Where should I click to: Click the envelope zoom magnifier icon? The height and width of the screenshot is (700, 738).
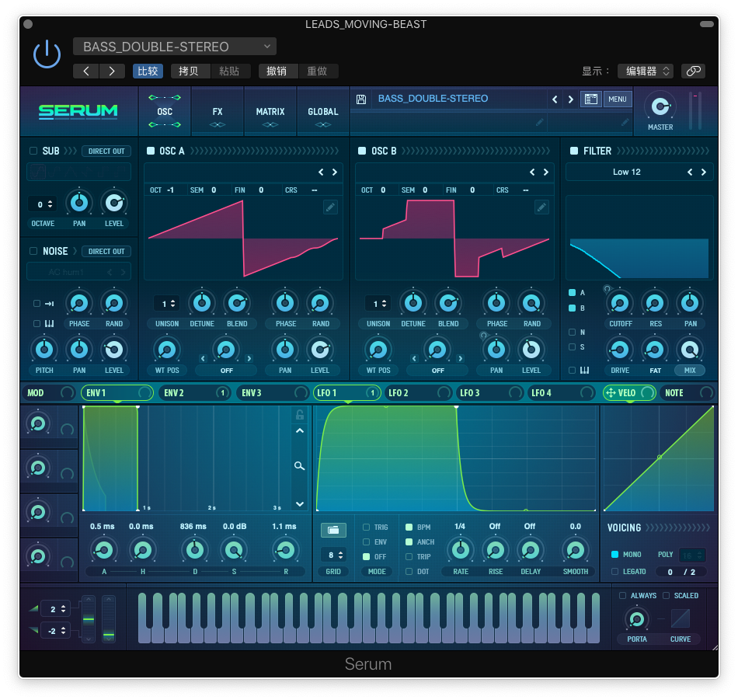[299, 465]
